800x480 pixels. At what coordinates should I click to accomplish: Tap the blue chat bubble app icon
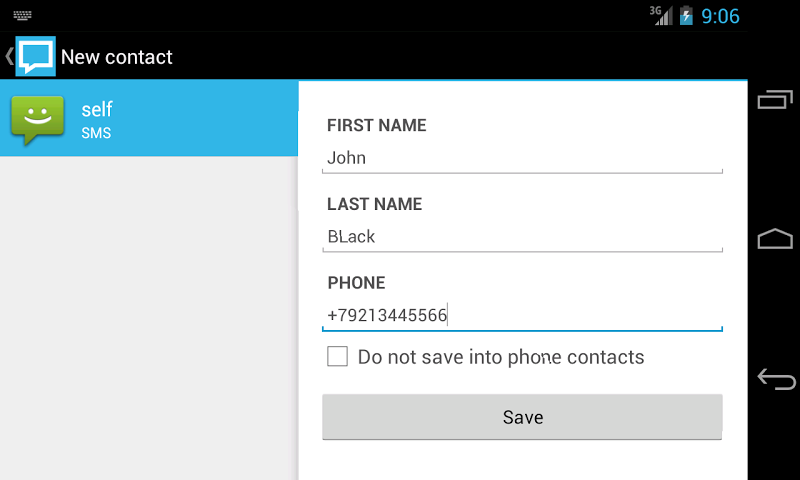[35, 56]
